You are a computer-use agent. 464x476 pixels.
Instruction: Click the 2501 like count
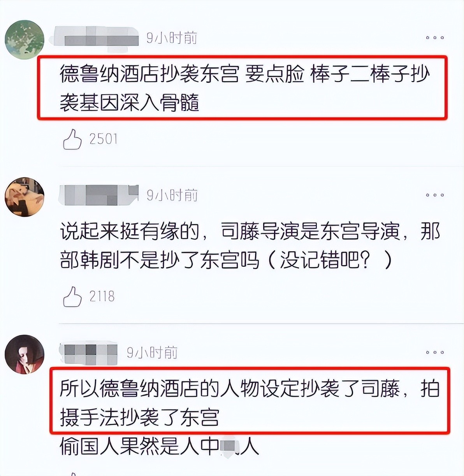pyautogui.click(x=103, y=139)
